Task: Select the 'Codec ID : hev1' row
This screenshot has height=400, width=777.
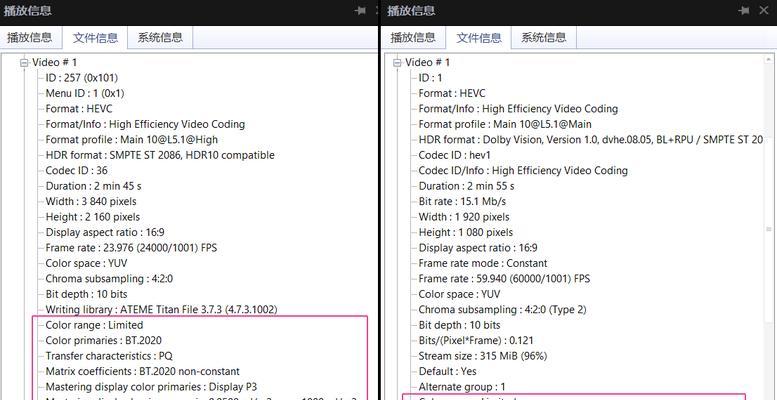Action: coord(454,155)
